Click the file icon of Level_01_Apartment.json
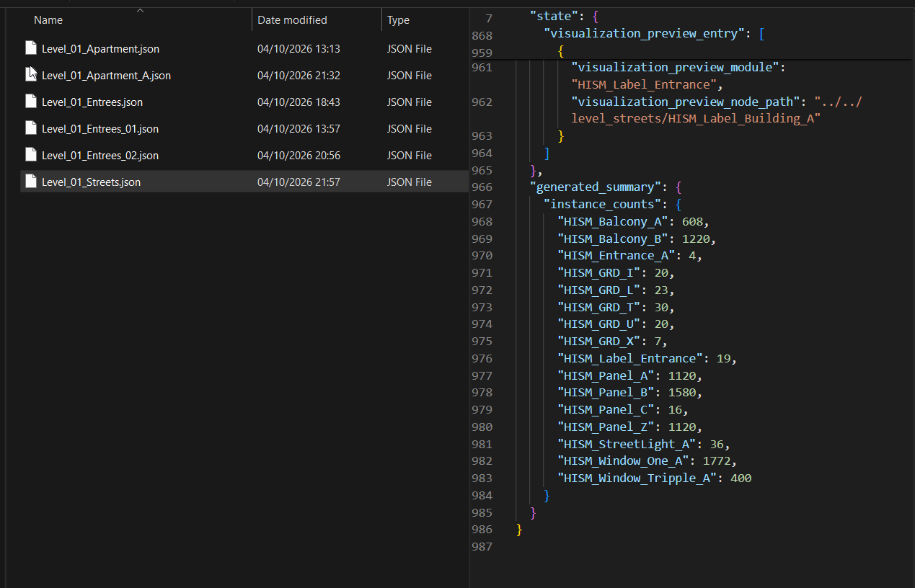The height and width of the screenshot is (588, 915). (30, 48)
